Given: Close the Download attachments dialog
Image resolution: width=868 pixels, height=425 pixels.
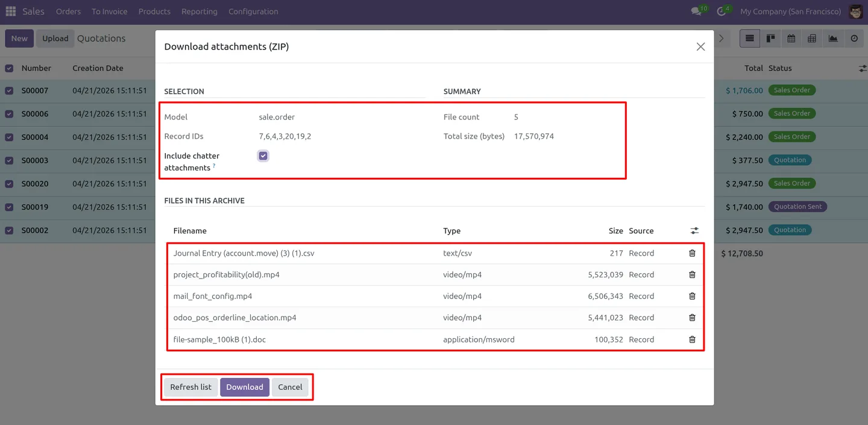Looking at the screenshot, I should [700, 46].
